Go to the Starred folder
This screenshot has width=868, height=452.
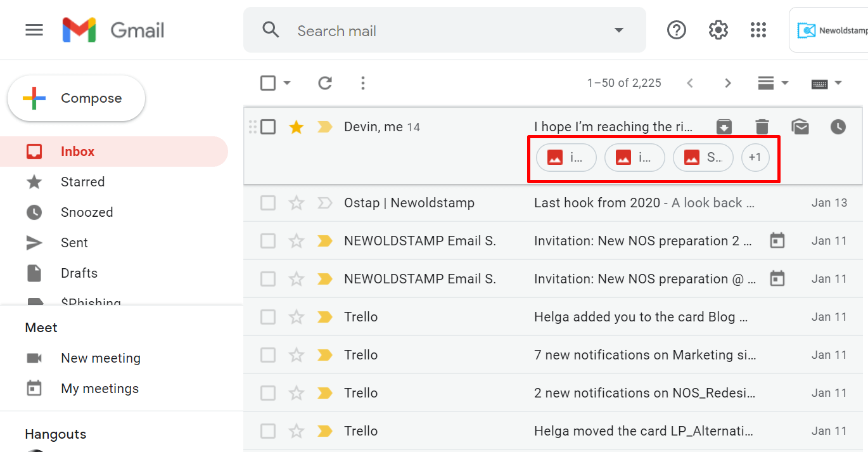pyautogui.click(x=82, y=182)
